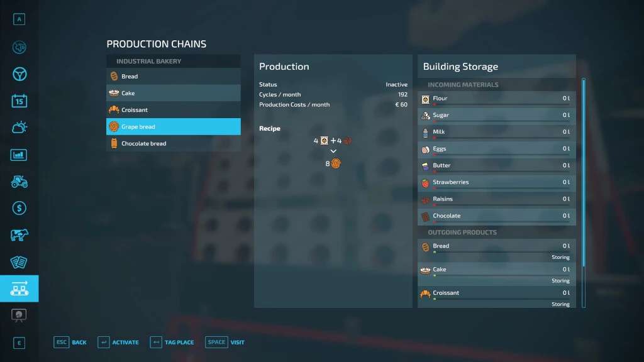Open the weather forecast icon
Image resolution: width=644 pixels, height=362 pixels.
coord(19,128)
